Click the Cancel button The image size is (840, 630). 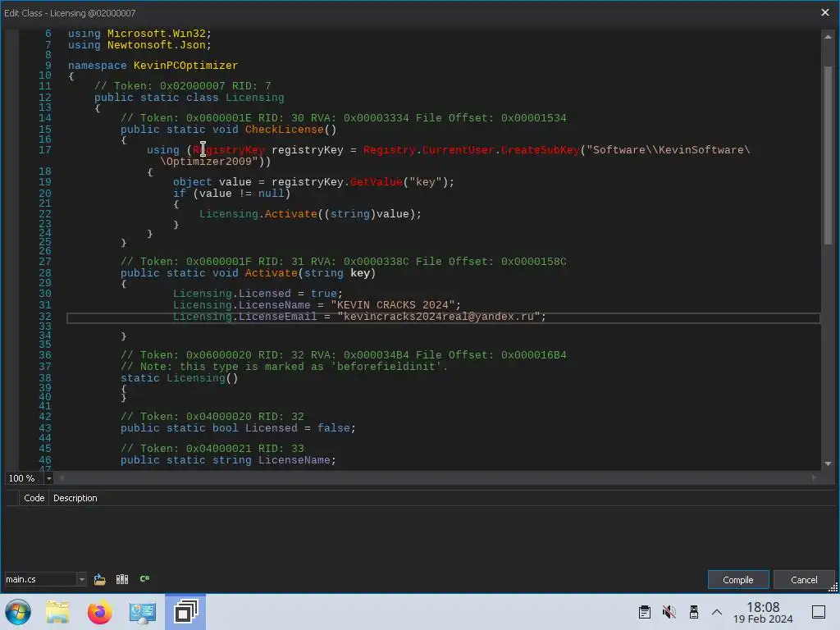tap(804, 580)
